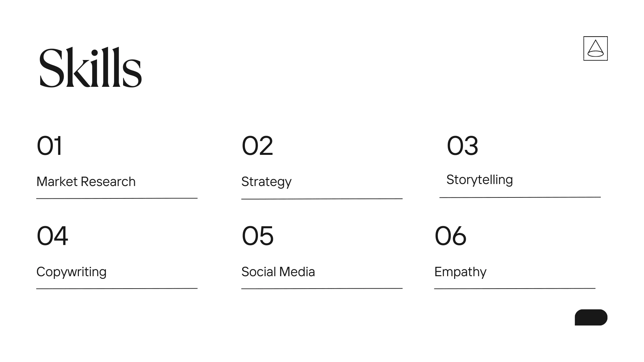Click the line under Social Media
644x362 pixels.
[x=322, y=288]
